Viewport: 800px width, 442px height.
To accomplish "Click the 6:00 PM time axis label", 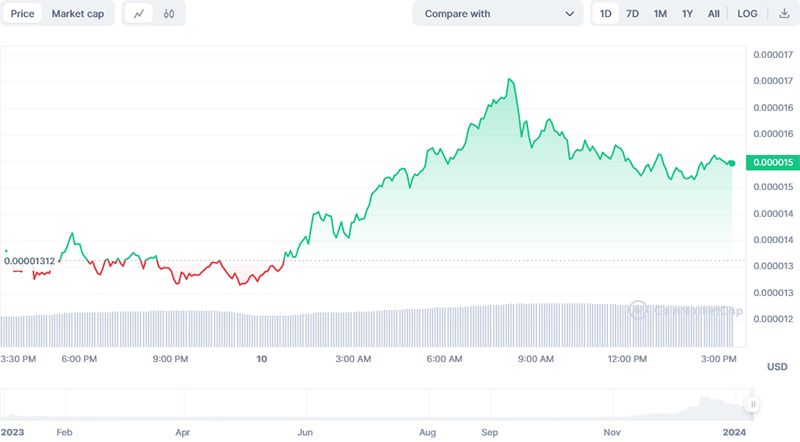I will click(79, 359).
